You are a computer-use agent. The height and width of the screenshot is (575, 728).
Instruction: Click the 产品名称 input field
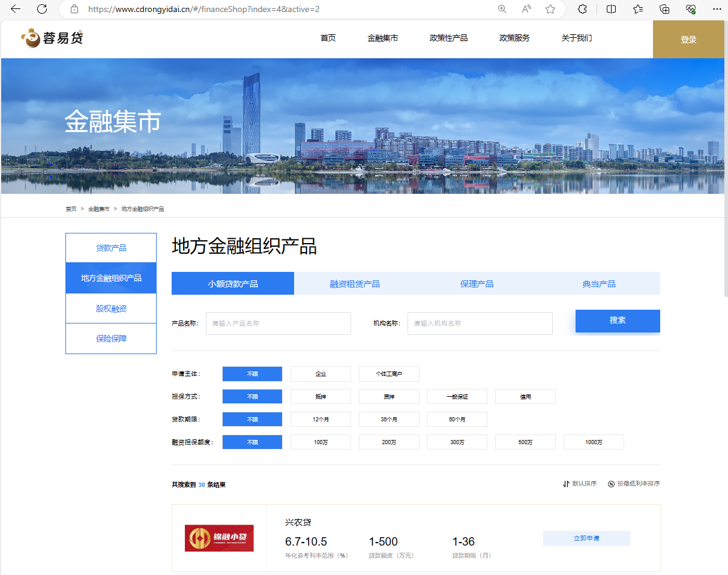pos(278,324)
